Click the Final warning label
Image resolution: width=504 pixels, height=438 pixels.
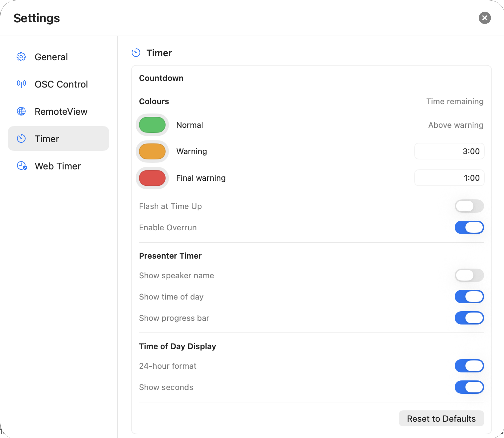201,178
